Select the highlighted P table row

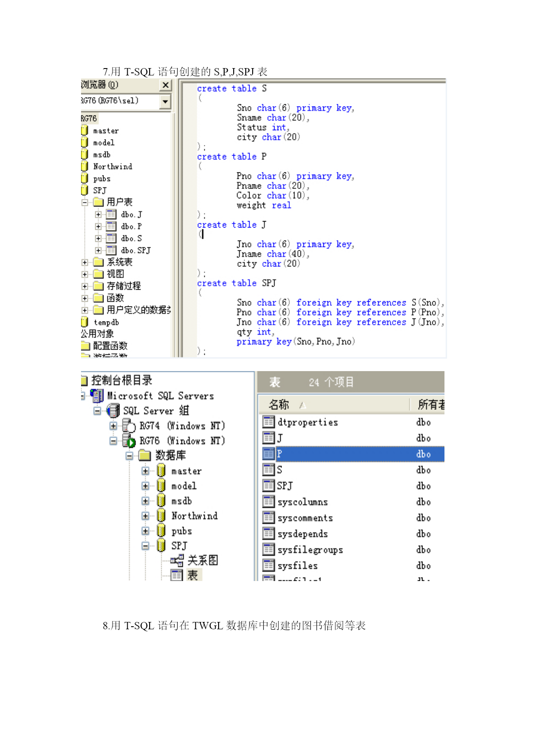point(354,454)
